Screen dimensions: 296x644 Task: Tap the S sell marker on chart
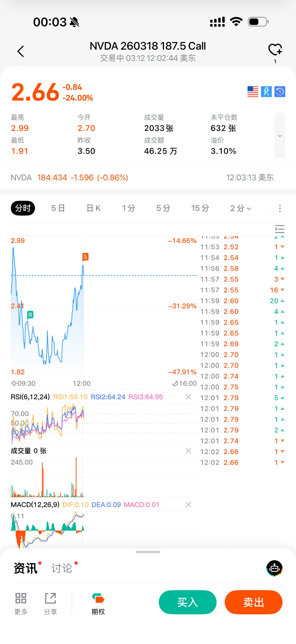[85, 257]
